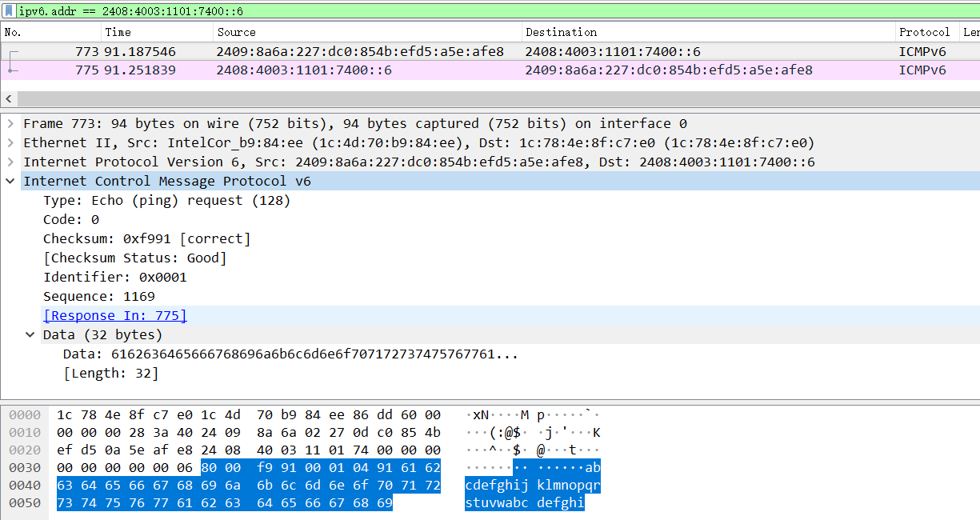Viewport: 980px width, 520px height.
Task: Select the Sequence: 1169 field
Action: 98,297
